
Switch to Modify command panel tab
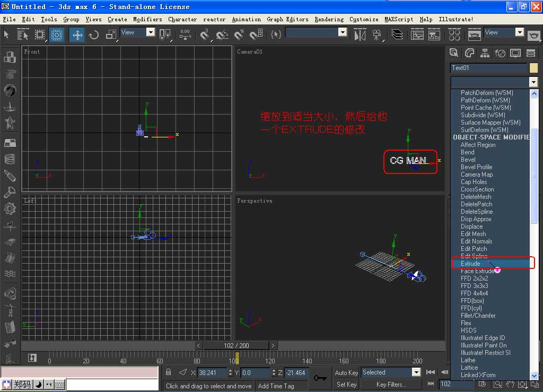(469, 53)
